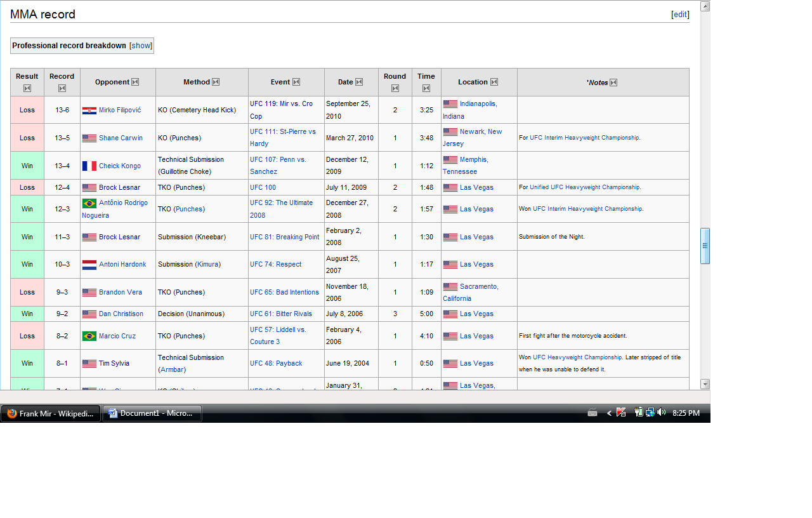Click 'First fight after the motorcycle accident.' note
This screenshot has width=812, height=518.
click(x=573, y=336)
